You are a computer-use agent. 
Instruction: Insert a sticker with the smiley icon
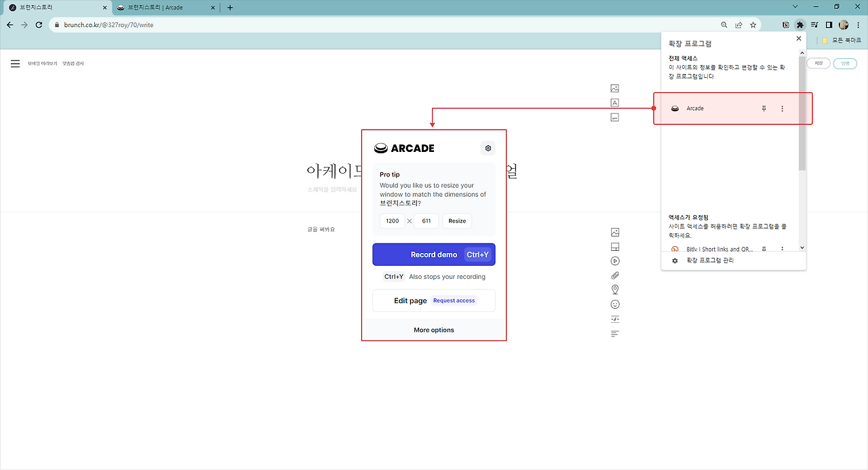(x=615, y=305)
